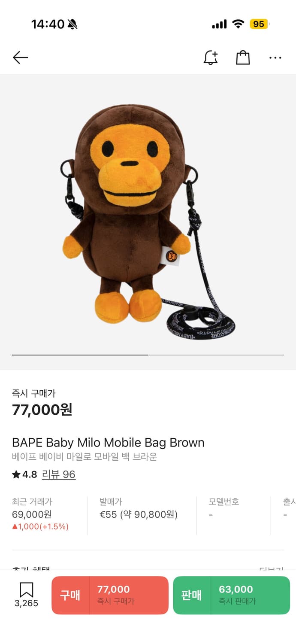The height and width of the screenshot is (644, 296).
Task: Tap the bell notification alert icon
Action: click(x=210, y=58)
